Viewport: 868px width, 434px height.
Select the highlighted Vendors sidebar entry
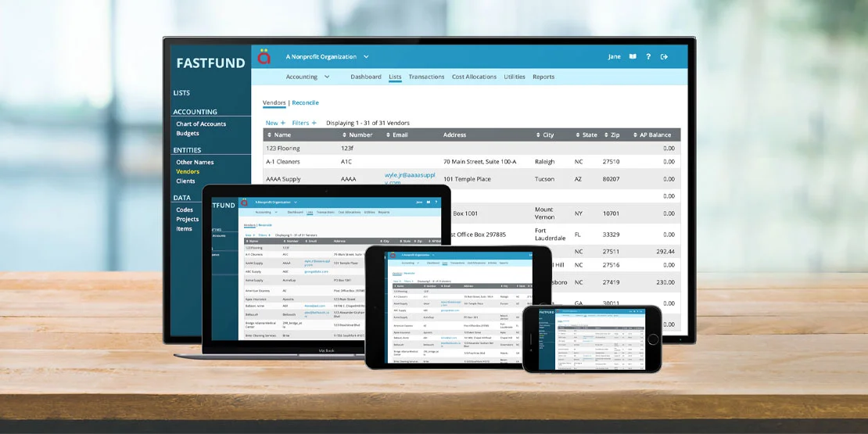[188, 171]
